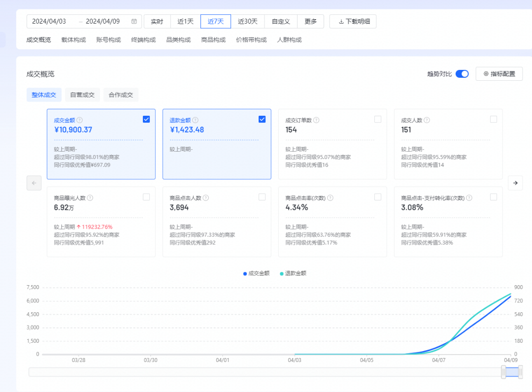Select the 自定义 time range
532x392 pixels.
281,21
